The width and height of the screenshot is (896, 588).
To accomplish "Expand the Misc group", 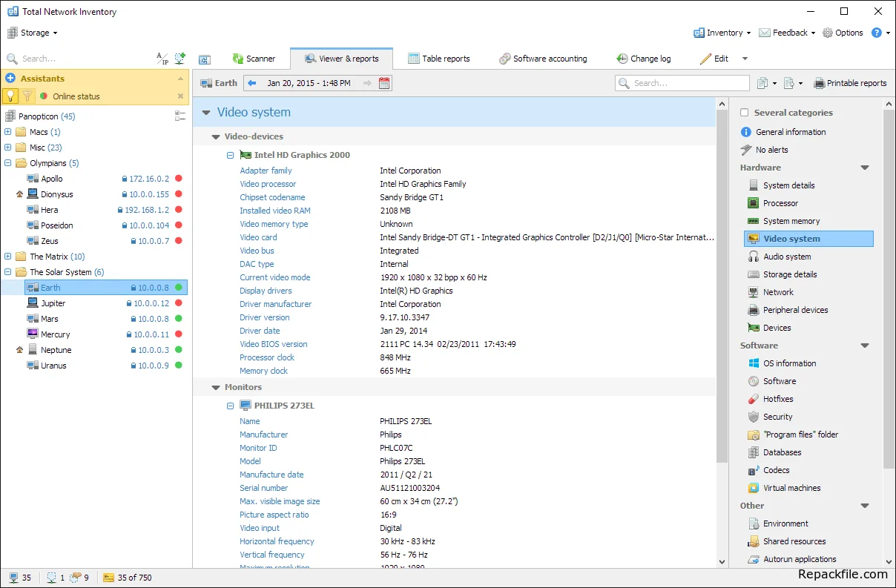I will coord(8,148).
